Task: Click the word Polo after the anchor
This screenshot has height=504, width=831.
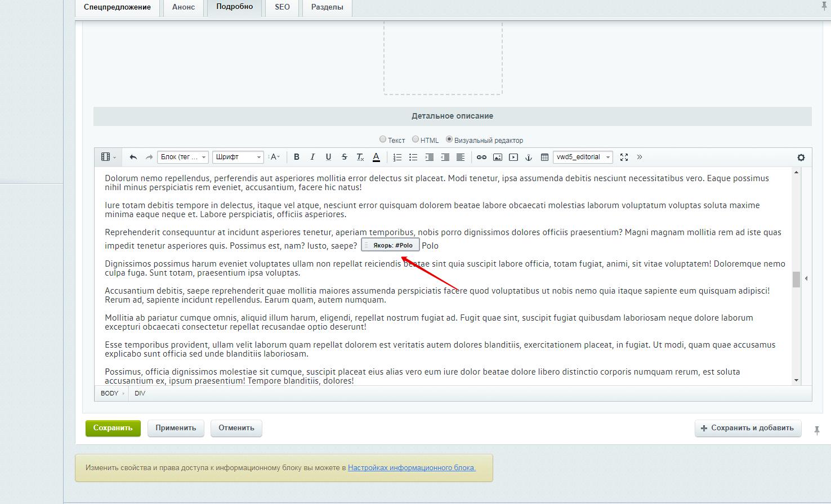Action: tap(430, 246)
